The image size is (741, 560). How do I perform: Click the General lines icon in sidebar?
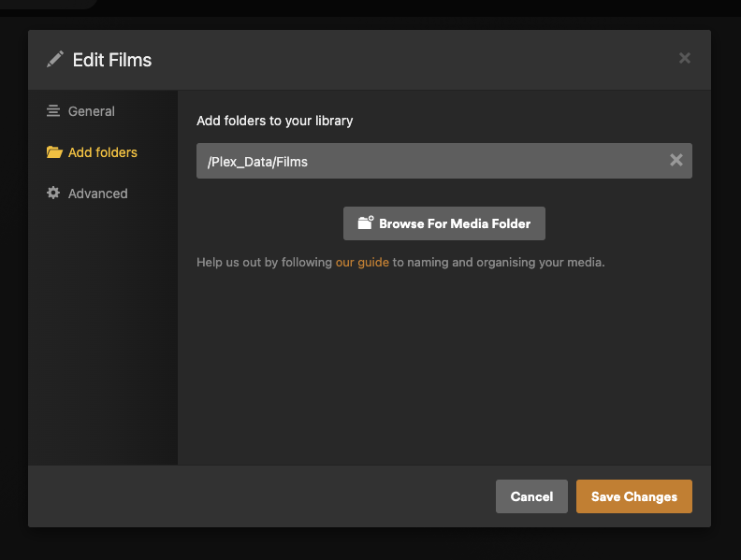tap(53, 111)
